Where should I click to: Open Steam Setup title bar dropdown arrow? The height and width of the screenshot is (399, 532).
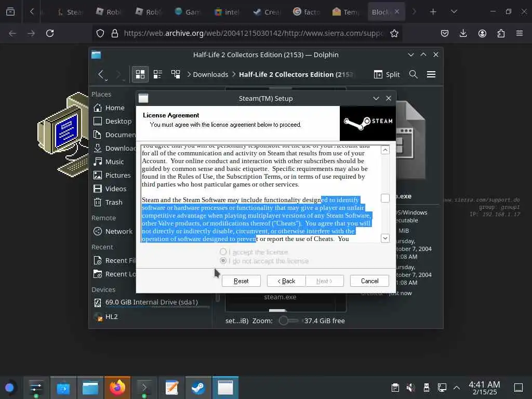(376, 98)
